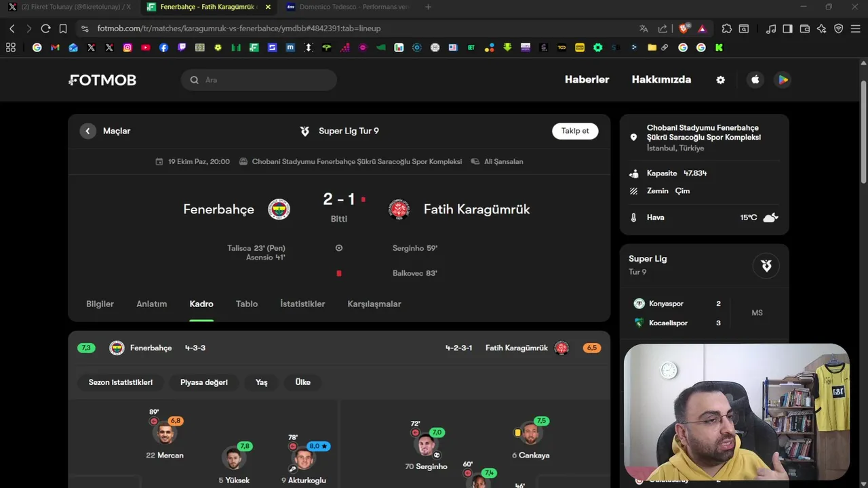Open the media control music note icon
Image resolution: width=868 pixels, height=488 pixels.
[x=771, y=28]
